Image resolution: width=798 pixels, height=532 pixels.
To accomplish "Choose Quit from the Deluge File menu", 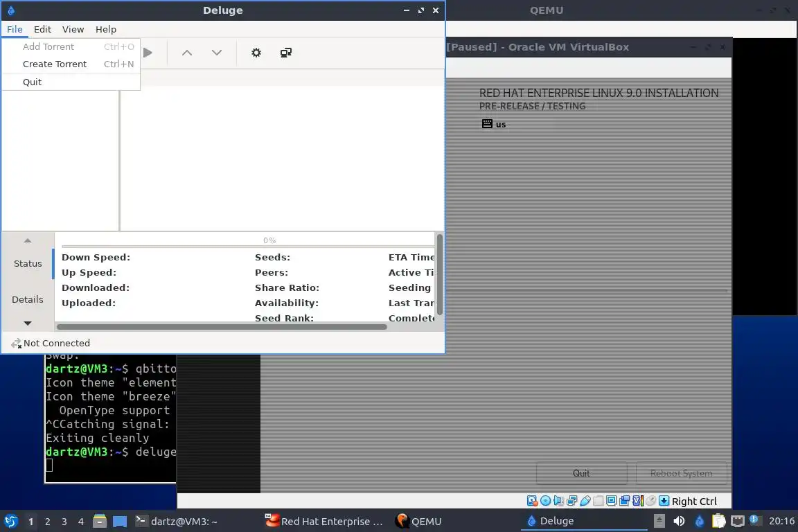I will coord(71,82).
